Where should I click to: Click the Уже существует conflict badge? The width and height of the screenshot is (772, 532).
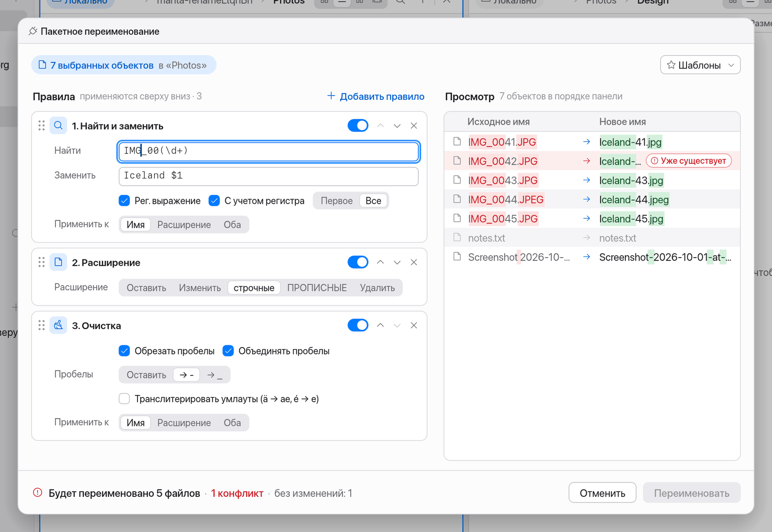[x=689, y=161]
